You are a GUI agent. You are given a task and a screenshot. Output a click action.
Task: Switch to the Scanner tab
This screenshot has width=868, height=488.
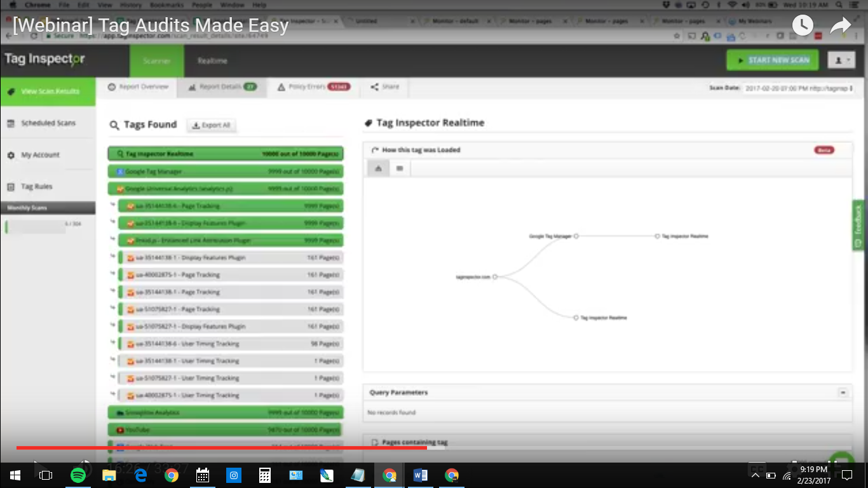pyautogui.click(x=157, y=61)
